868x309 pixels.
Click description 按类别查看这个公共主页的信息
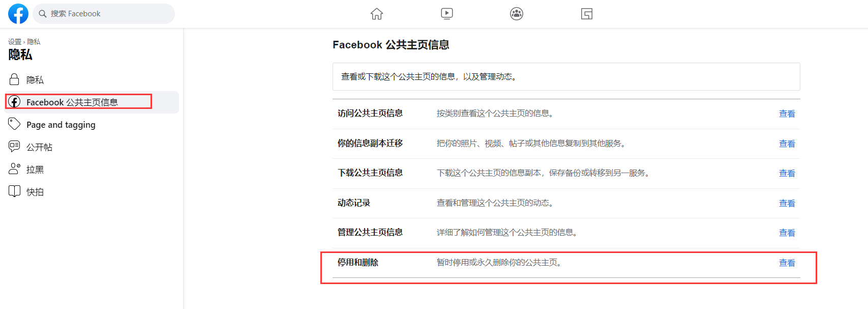495,113
